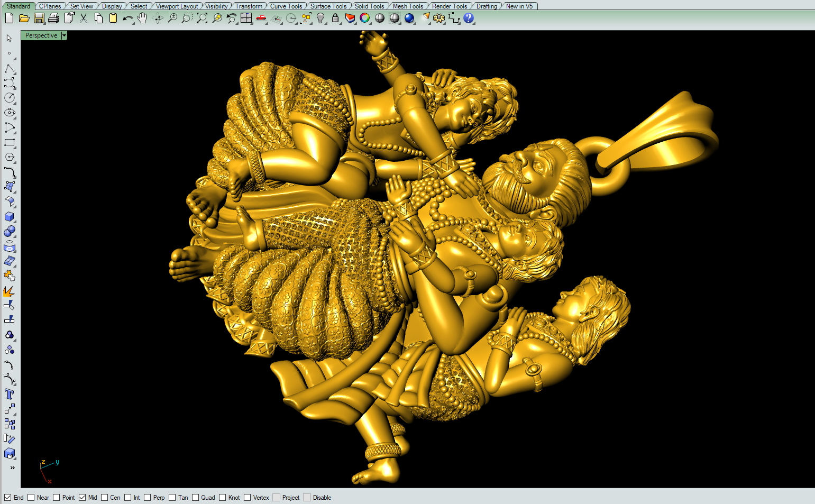This screenshot has height=504, width=815.
Task: Expand sidebar toolbar with the double chevron
Action: pyautogui.click(x=12, y=468)
